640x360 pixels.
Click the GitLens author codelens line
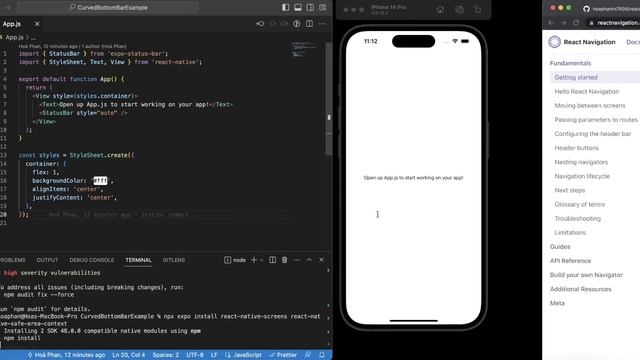pos(73,46)
